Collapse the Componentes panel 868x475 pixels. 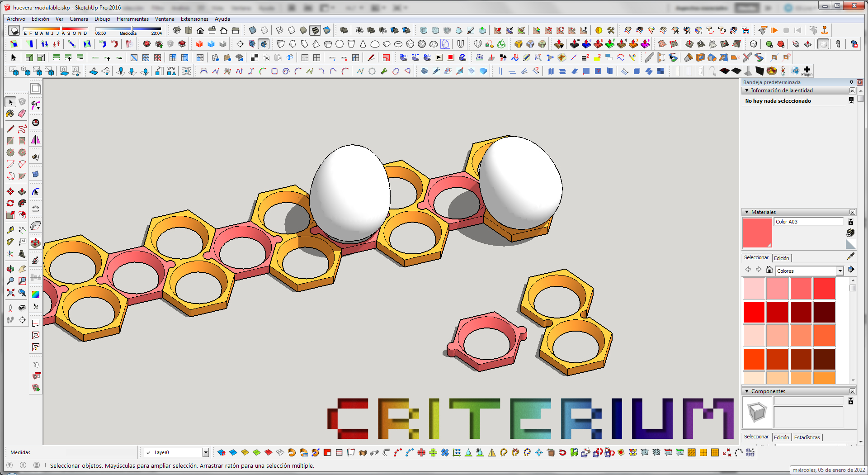747,391
